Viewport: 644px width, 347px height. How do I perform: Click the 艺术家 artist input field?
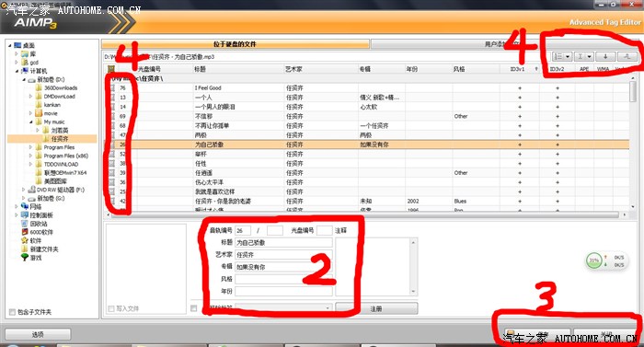pyautogui.click(x=283, y=255)
